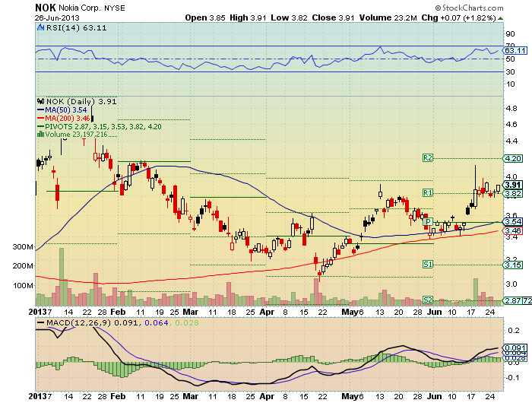Click Feb on the MACD panel date axis
The image size is (532, 403).
click(x=118, y=396)
